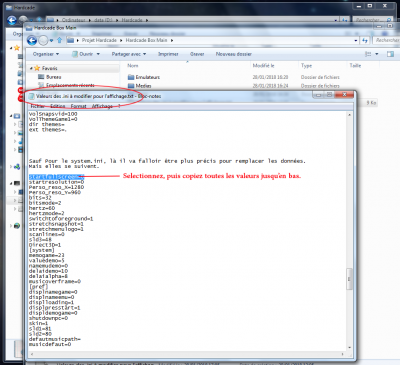The image size is (400, 365).
Task: Click the text line Direct3D=1
Action: [x=45, y=245]
